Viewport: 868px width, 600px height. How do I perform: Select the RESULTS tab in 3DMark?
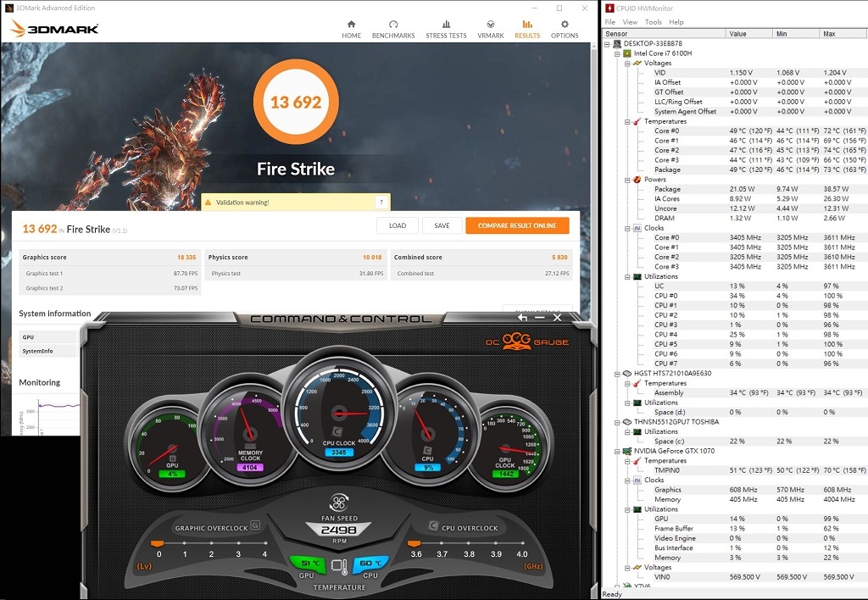coord(527,30)
